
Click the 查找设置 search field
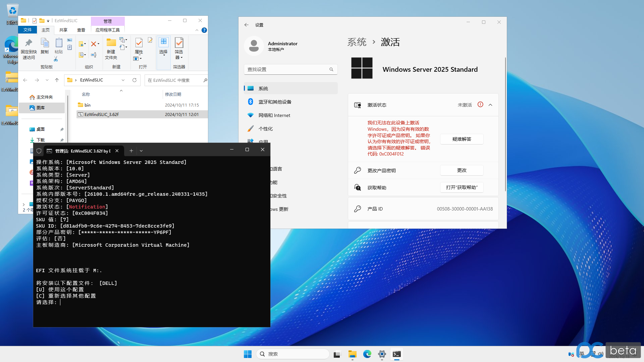[x=290, y=69]
